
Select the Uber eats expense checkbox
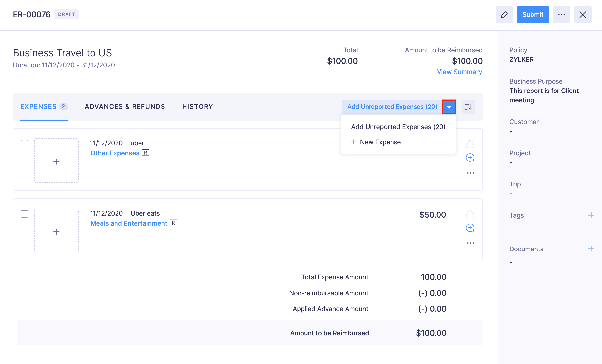coord(24,214)
